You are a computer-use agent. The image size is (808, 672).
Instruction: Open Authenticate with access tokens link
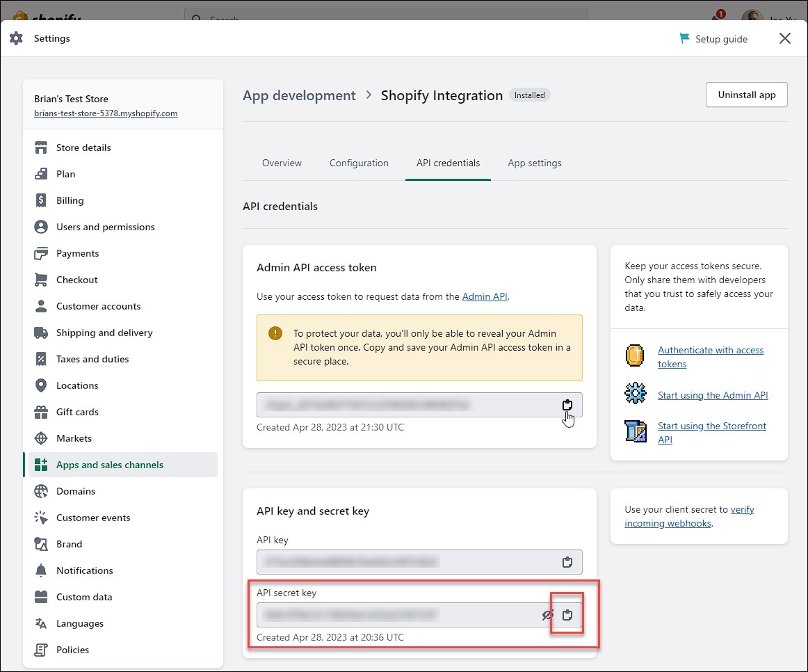pyautogui.click(x=710, y=357)
